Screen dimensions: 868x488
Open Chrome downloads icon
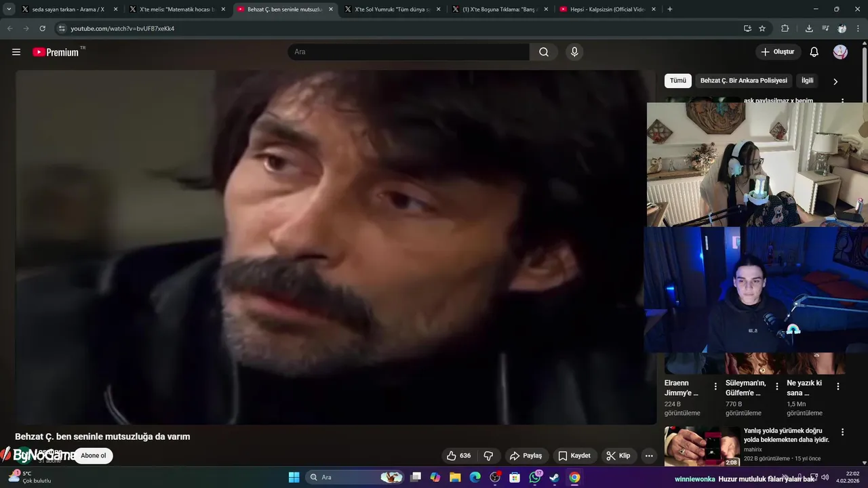[x=809, y=28]
